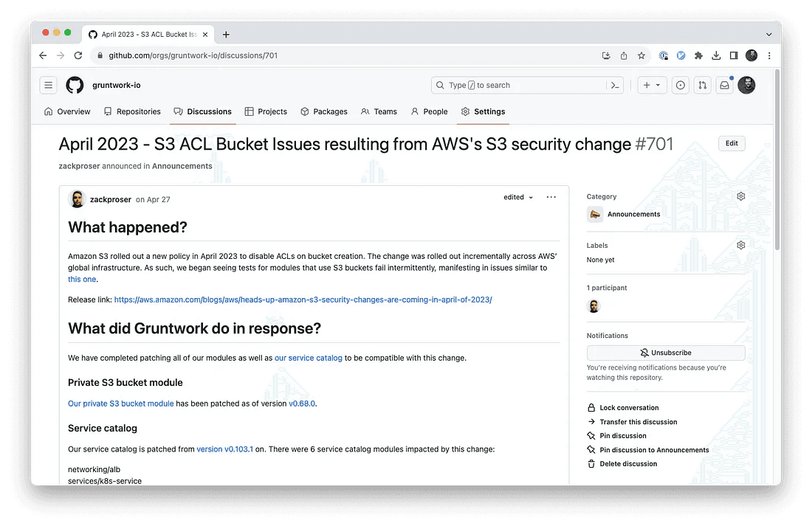Click the Edit title button

[732, 143]
